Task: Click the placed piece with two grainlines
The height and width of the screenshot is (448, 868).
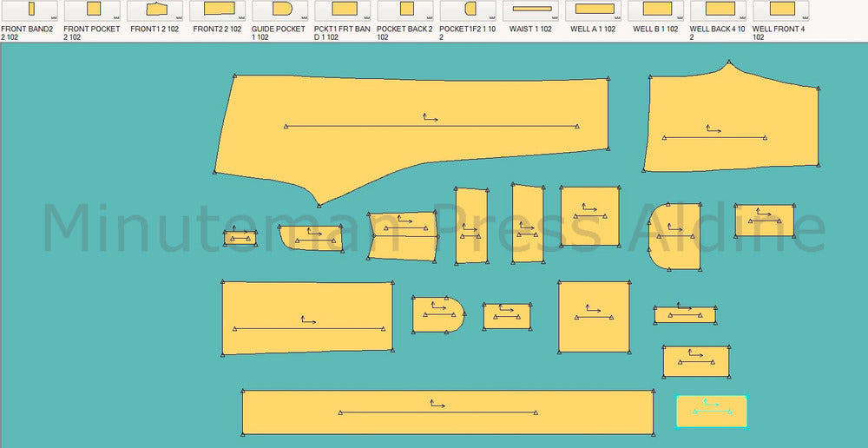Action: coord(402,234)
